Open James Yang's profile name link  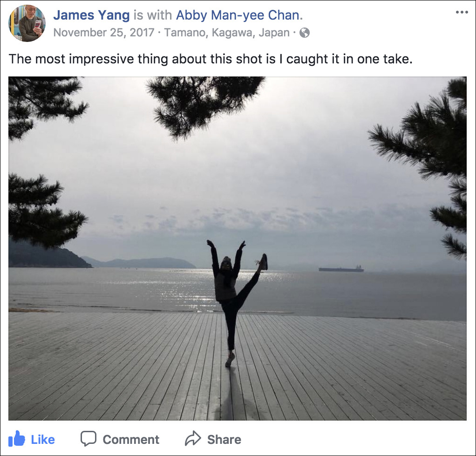click(91, 15)
